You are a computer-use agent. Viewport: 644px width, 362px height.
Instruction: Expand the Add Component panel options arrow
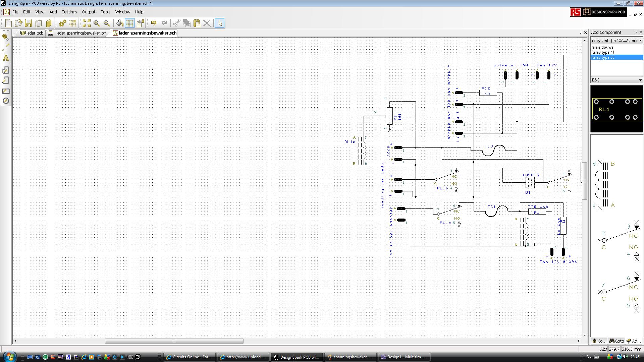636,33
